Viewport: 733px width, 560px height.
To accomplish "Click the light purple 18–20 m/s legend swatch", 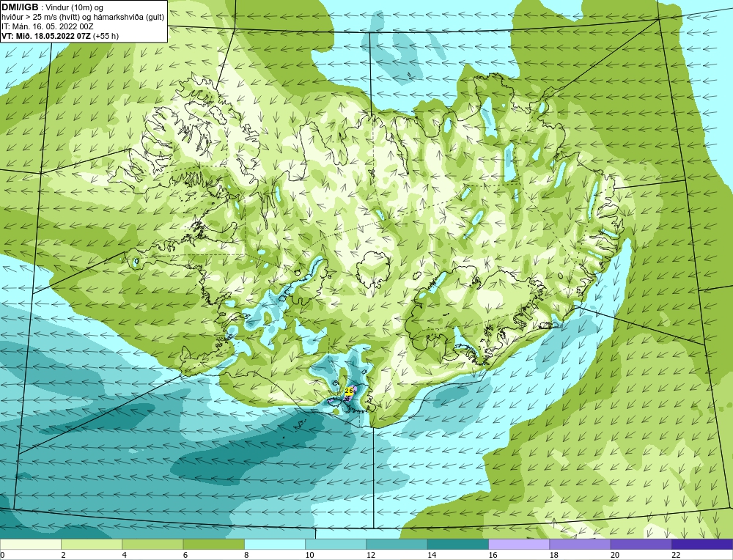I will 580,544.
